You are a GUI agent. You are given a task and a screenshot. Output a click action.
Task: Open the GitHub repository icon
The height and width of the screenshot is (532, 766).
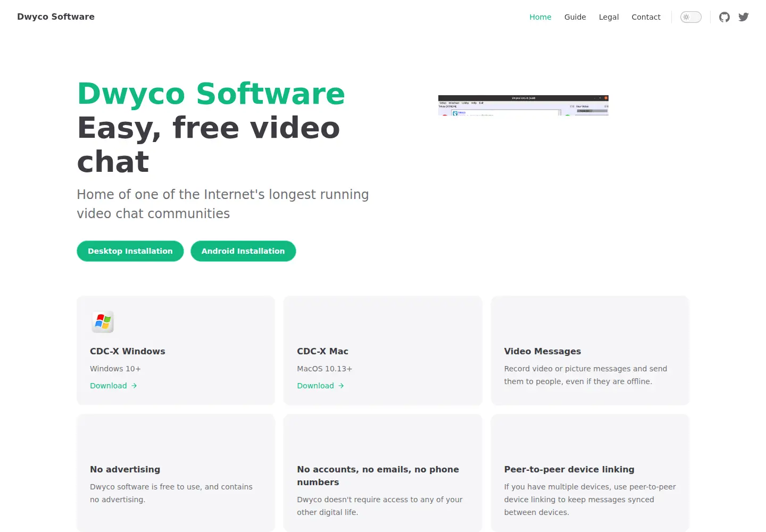[x=725, y=17]
